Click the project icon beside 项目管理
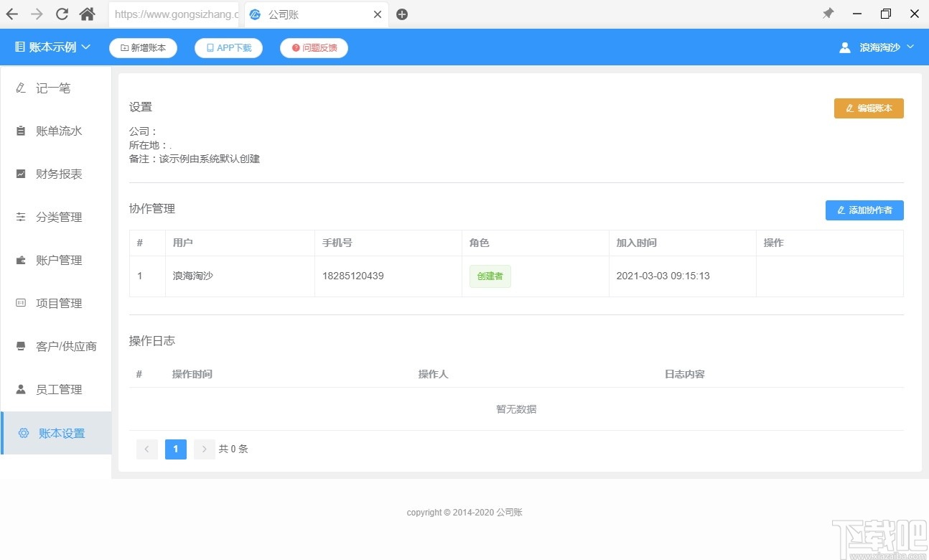929x560 pixels. (21, 304)
